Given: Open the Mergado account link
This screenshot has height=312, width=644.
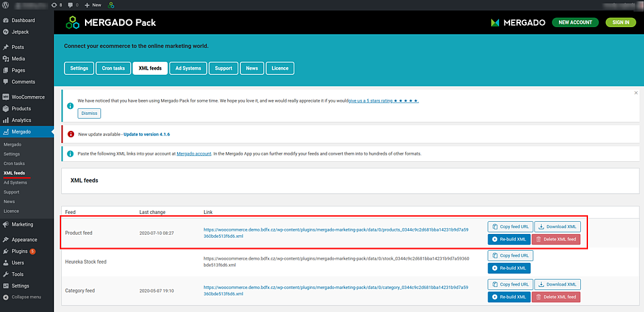Looking at the screenshot, I should coord(194,153).
